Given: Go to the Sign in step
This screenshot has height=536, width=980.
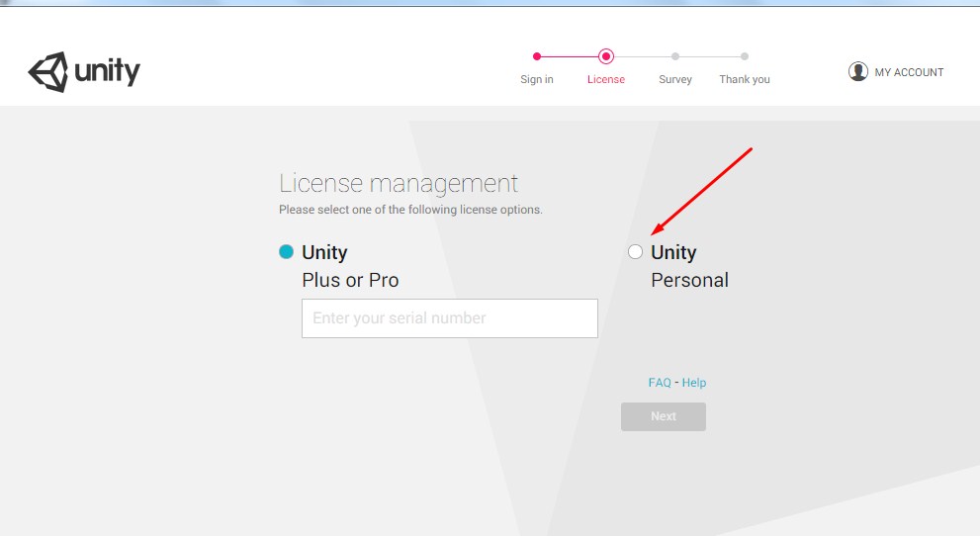Looking at the screenshot, I should click(x=537, y=79).
